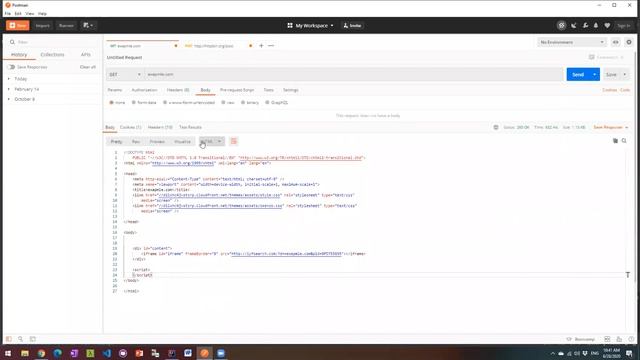640x360 pixels.
Task: Click the satellite capture requests icon
Action: 574,25
